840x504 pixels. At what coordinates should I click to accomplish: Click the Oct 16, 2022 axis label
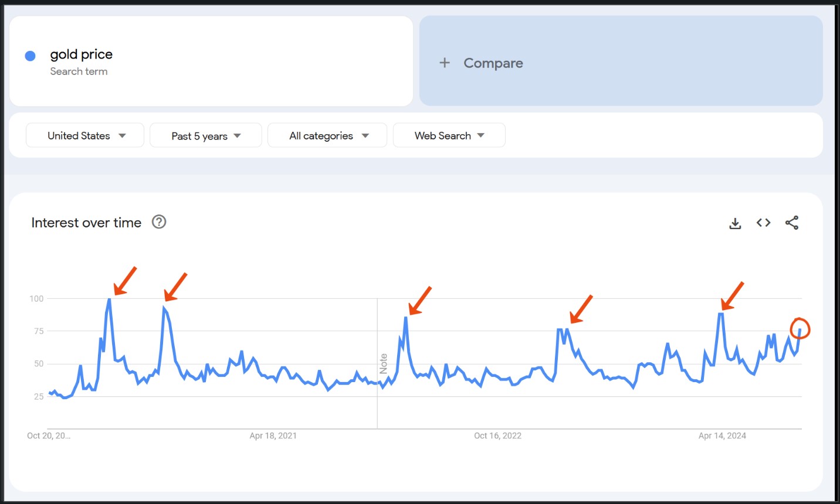(497, 435)
